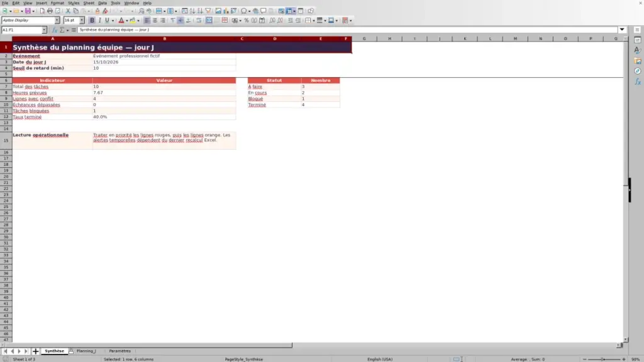Open the Navigator panel in the sidebar
Image resolution: width=644 pixels, height=362 pixels.
pos(638,71)
